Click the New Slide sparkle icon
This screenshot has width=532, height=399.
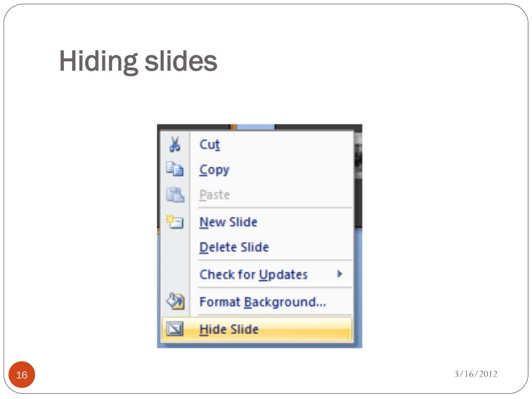click(175, 222)
